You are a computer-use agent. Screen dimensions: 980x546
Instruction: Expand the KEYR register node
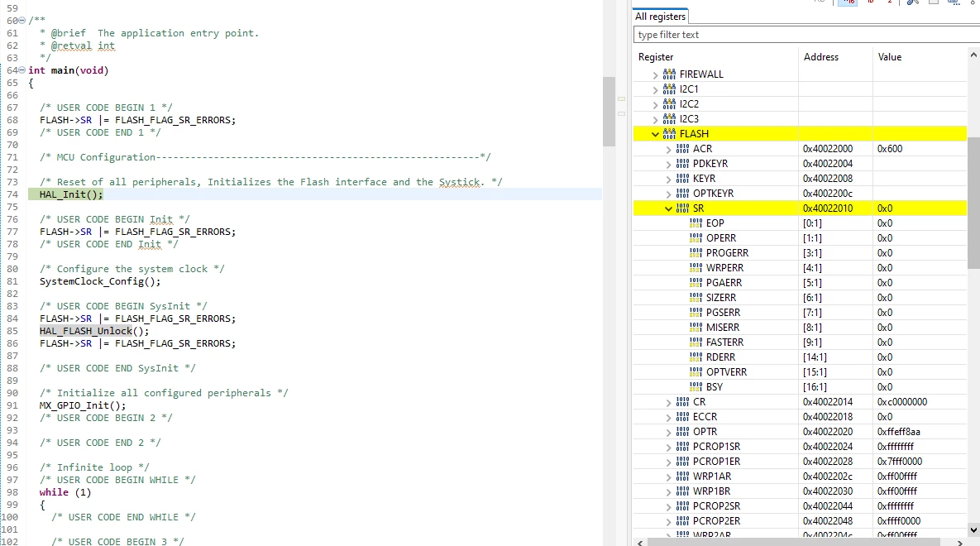668,180
